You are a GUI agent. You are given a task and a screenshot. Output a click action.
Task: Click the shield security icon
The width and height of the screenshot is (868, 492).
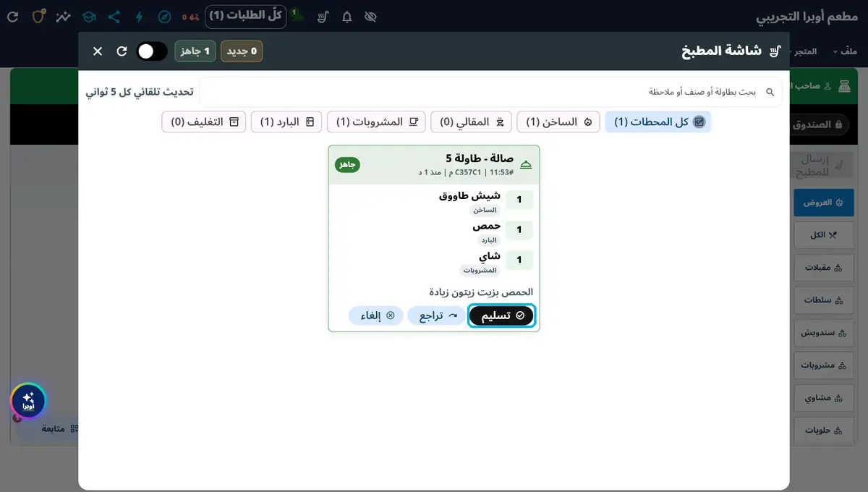pos(39,15)
